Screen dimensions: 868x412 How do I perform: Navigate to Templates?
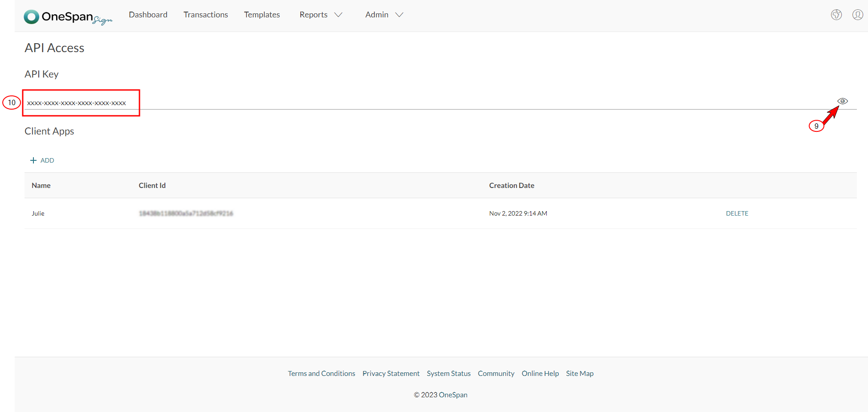pyautogui.click(x=262, y=15)
